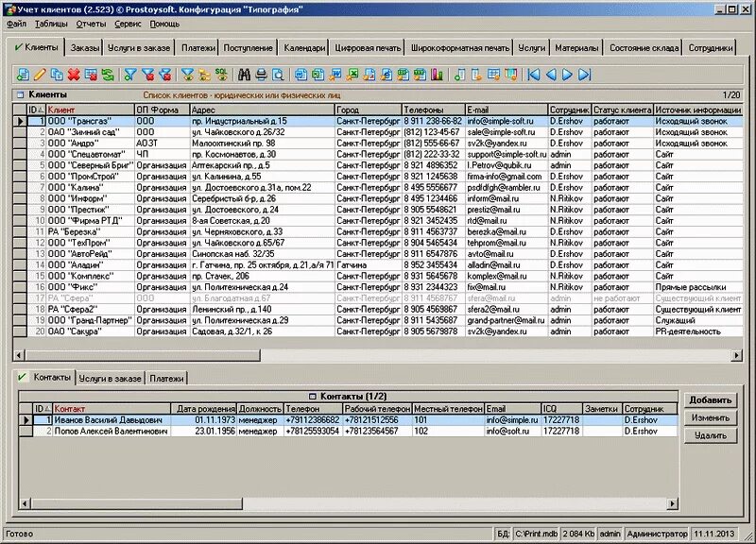The width and height of the screenshot is (756, 544).
Task: Open search with the binoculars icon
Action: click(x=244, y=75)
